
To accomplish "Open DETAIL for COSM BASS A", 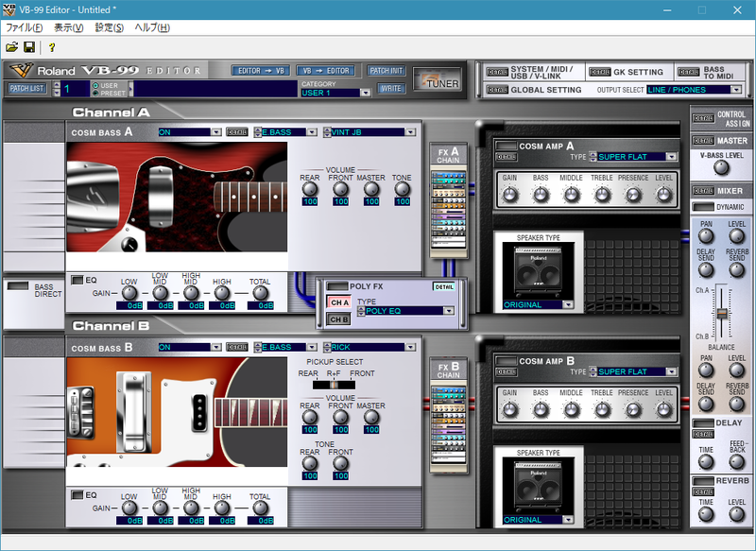I will 237,132.
